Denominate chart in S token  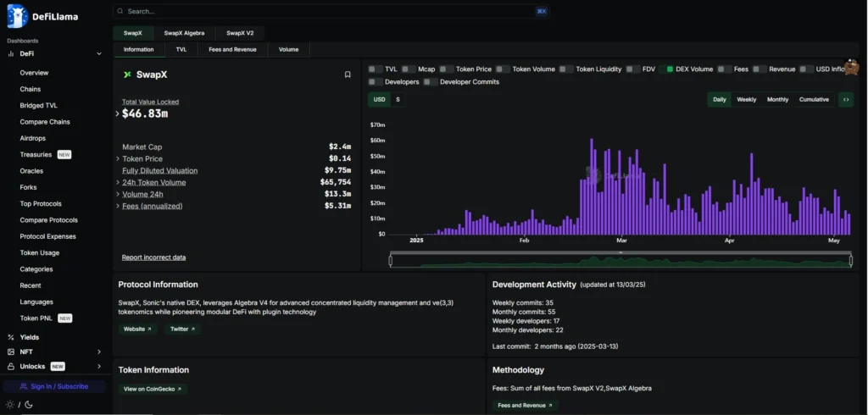coord(398,100)
